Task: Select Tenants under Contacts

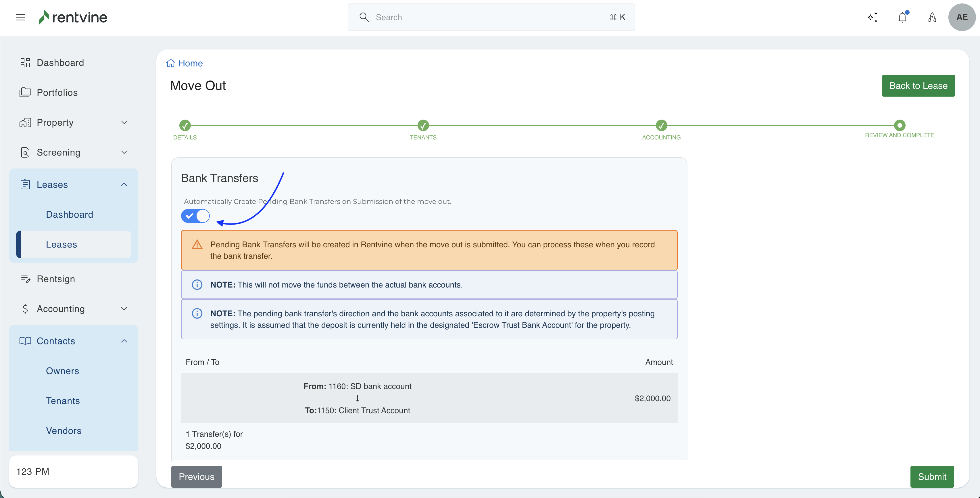Action: (x=63, y=401)
